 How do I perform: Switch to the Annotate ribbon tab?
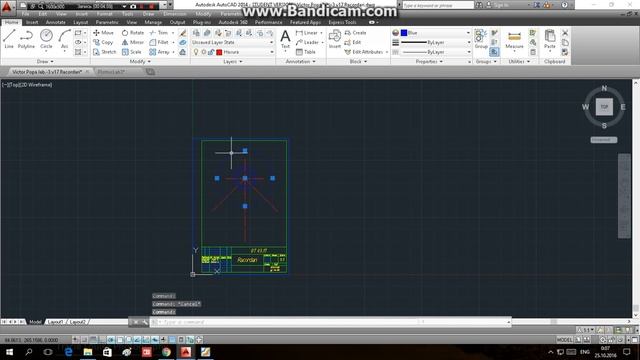(56, 22)
